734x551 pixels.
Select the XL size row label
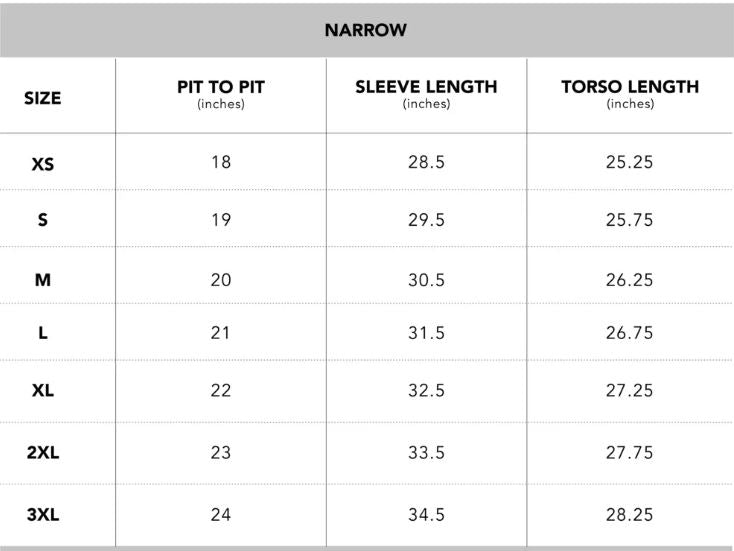click(42, 390)
